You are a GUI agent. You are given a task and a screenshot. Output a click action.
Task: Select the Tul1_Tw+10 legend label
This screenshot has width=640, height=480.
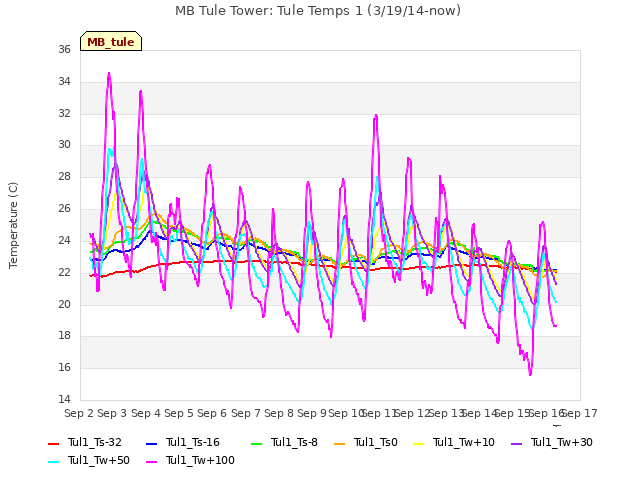pos(464,442)
